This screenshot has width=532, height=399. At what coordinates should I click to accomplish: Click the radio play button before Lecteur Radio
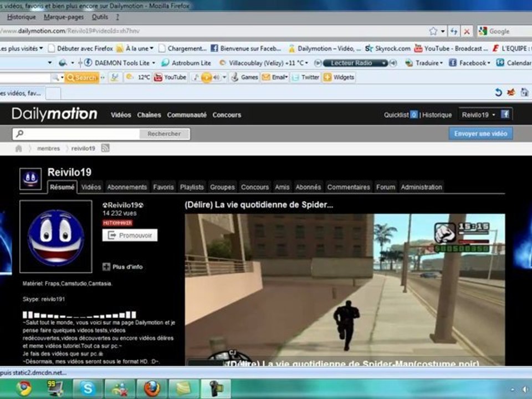(318, 63)
